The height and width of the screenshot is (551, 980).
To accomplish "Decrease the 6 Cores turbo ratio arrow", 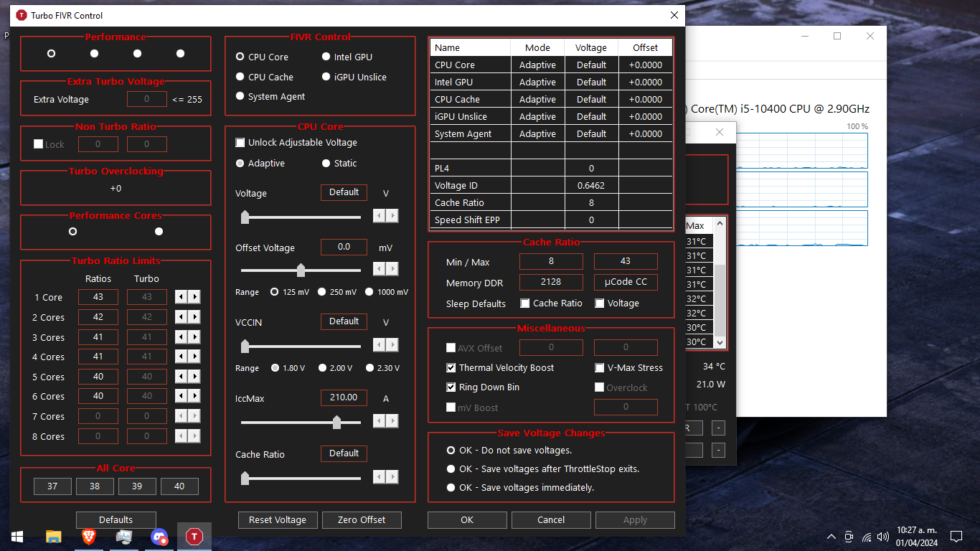I will (x=182, y=396).
